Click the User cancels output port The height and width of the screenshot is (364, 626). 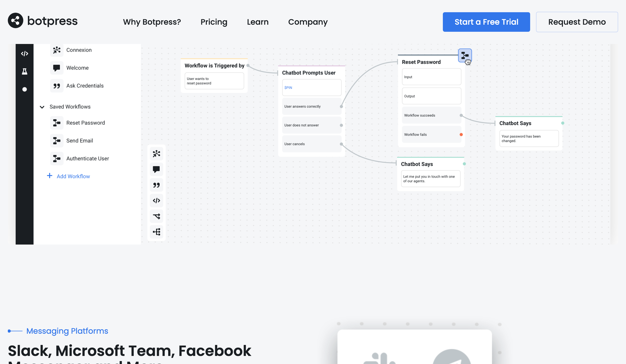341,144
